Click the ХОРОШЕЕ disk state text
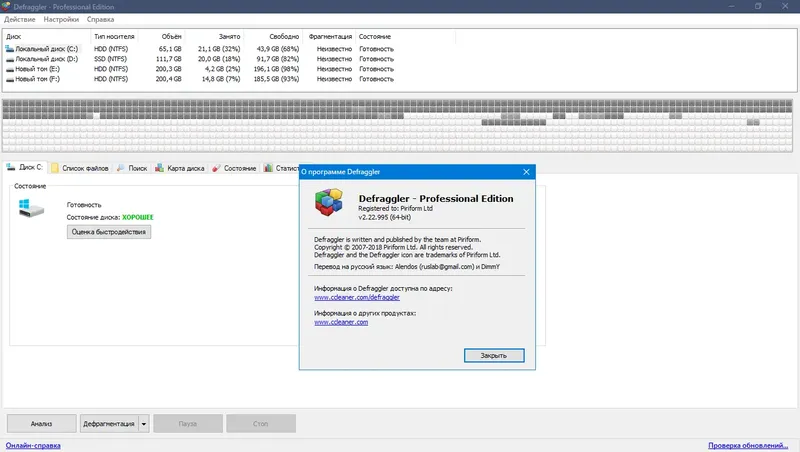Image resolution: width=800 pixels, height=452 pixels. (138, 217)
